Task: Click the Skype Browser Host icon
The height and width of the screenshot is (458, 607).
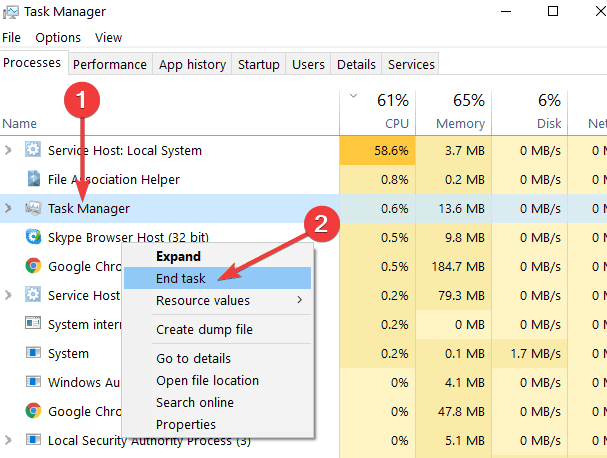Action: tap(33, 237)
